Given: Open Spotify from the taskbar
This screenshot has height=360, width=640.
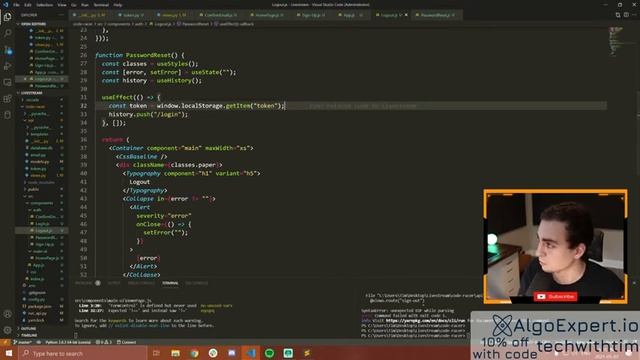Looking at the screenshot, I should (269, 353).
